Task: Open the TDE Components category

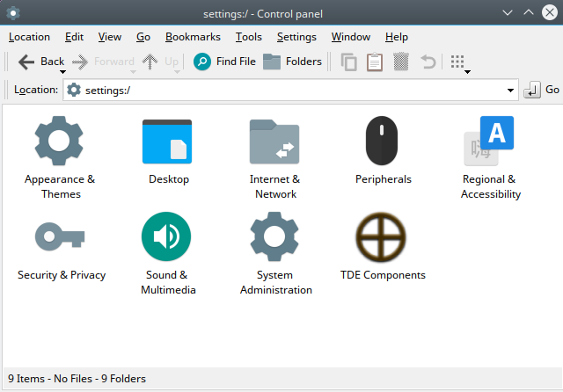Action: coord(382,237)
